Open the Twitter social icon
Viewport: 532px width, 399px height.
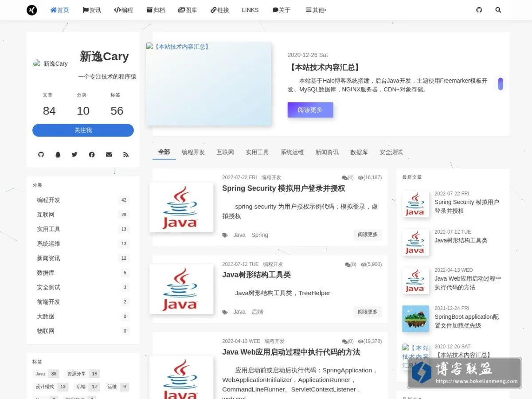(x=74, y=154)
